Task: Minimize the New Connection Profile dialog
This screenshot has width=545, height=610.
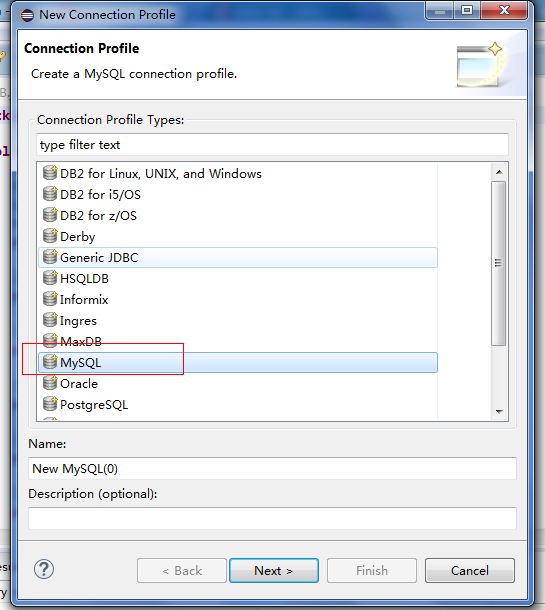Action: click(x=440, y=11)
